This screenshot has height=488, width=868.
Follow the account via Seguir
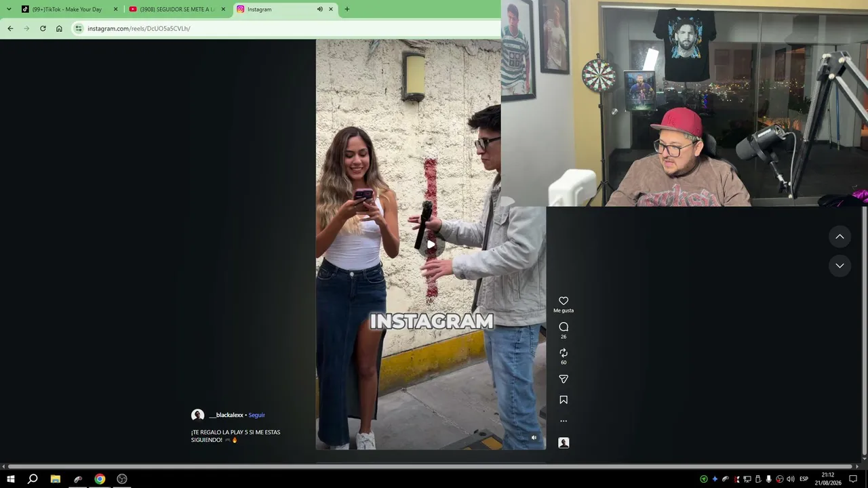tap(256, 415)
